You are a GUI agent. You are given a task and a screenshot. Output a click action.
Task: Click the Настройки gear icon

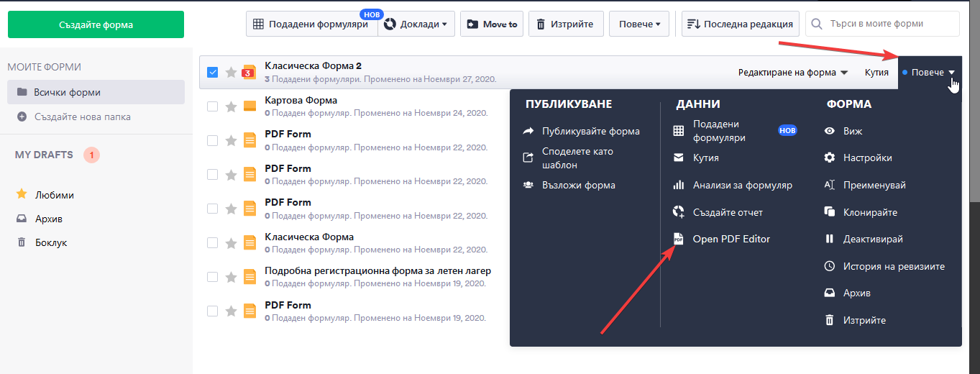[830, 158]
